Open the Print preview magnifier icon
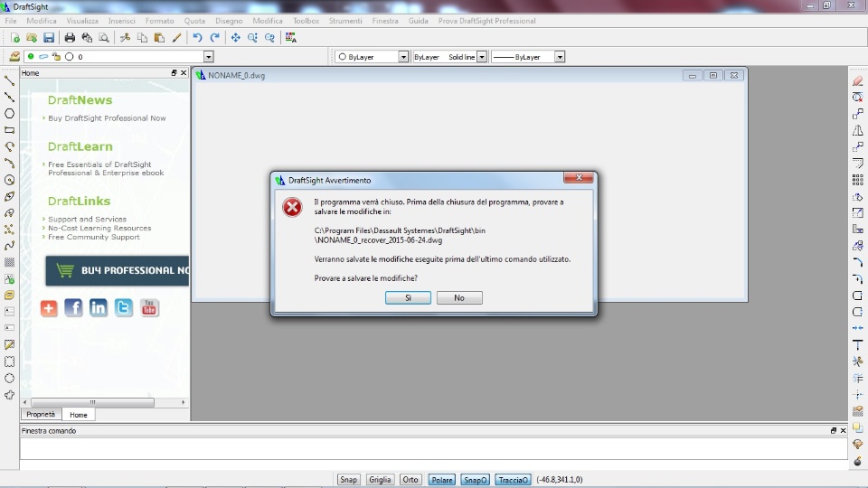The image size is (868, 488). tap(103, 38)
